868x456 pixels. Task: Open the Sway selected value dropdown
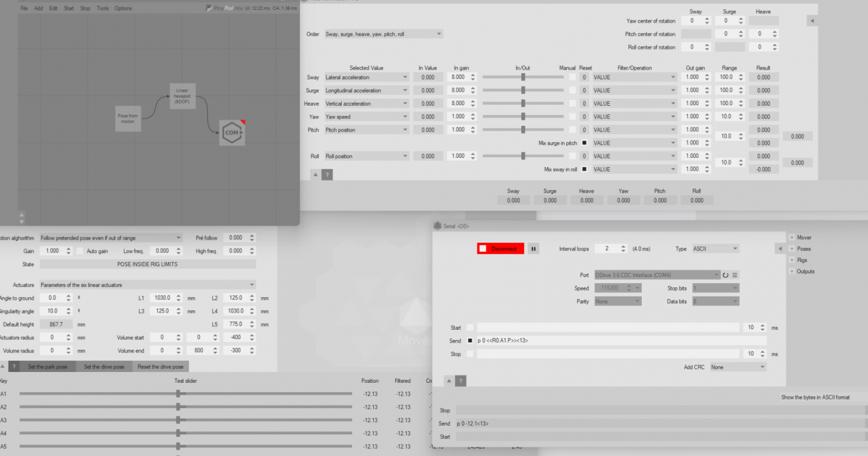coord(367,78)
